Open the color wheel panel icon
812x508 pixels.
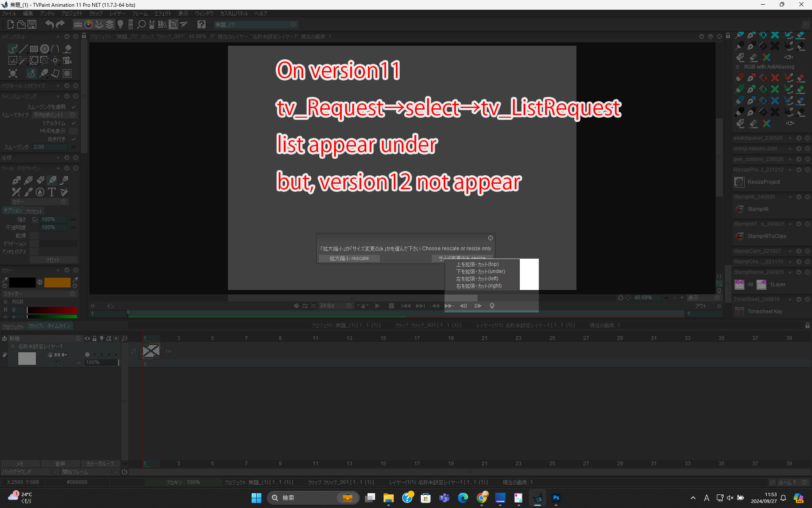88,25
